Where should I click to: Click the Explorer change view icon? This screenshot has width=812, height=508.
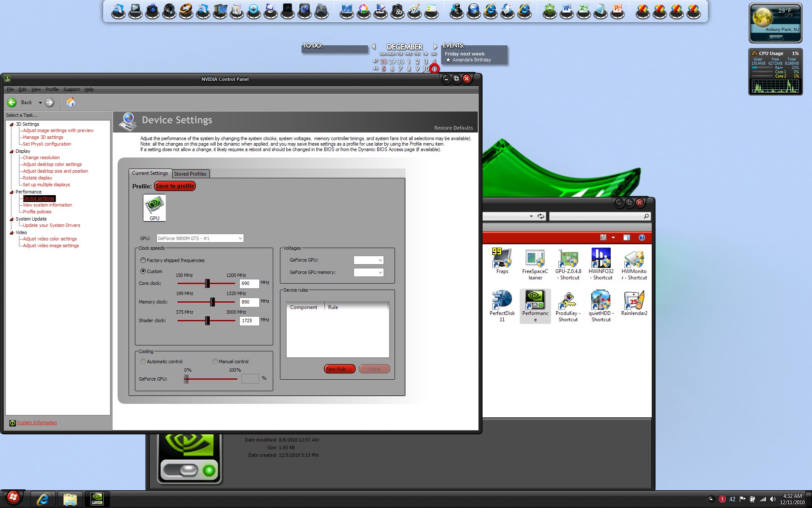tap(603, 237)
